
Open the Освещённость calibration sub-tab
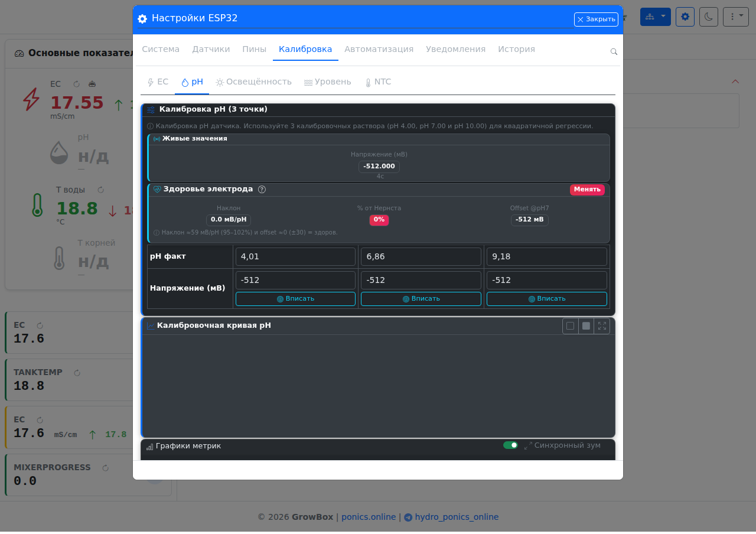253,82
